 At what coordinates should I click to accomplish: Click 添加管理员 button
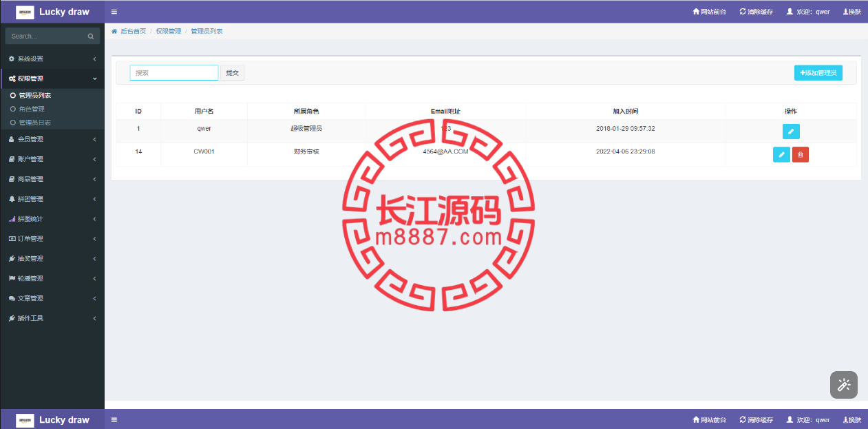(818, 73)
